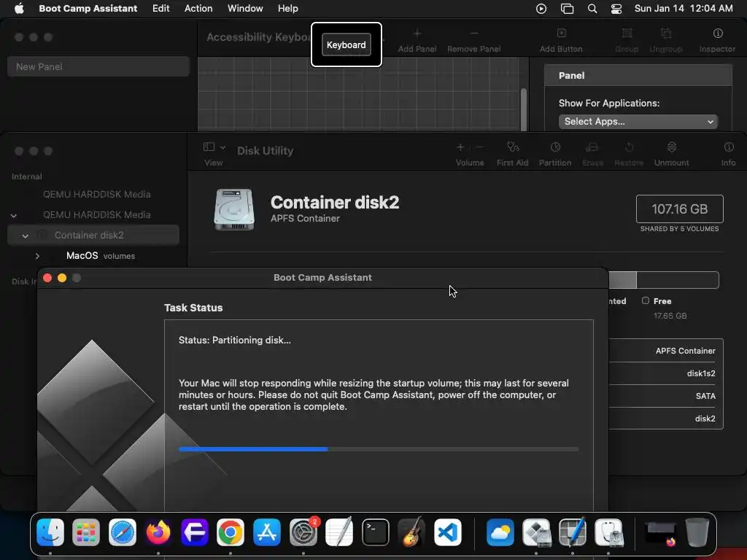Open Weather app from the Dock
The height and width of the screenshot is (560, 747).
tap(500, 532)
